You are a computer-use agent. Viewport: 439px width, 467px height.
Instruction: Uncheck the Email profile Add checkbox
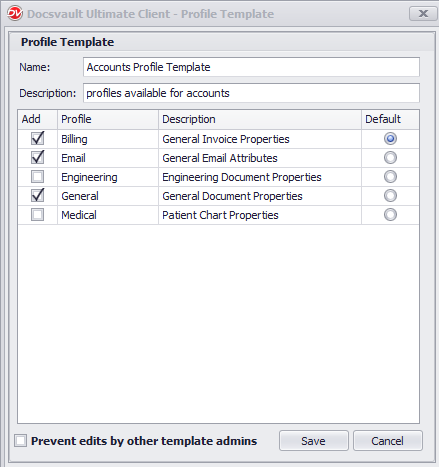click(x=37, y=158)
